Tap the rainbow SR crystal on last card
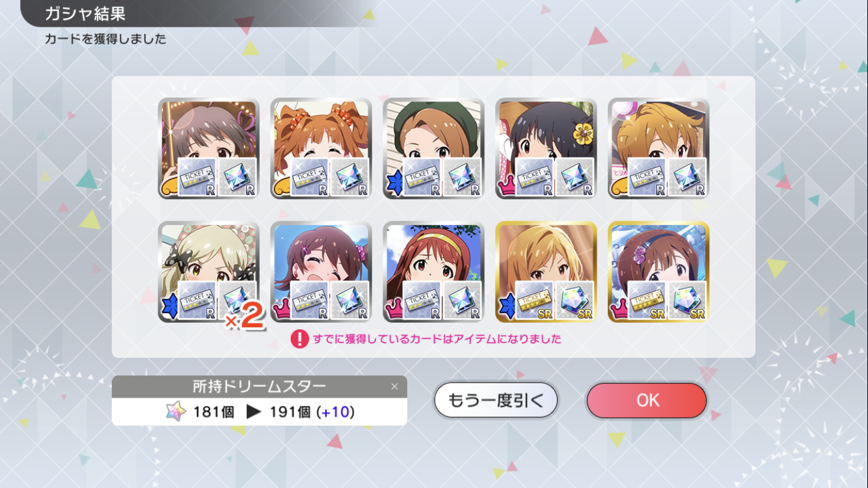The width and height of the screenshot is (868, 488). point(687,300)
